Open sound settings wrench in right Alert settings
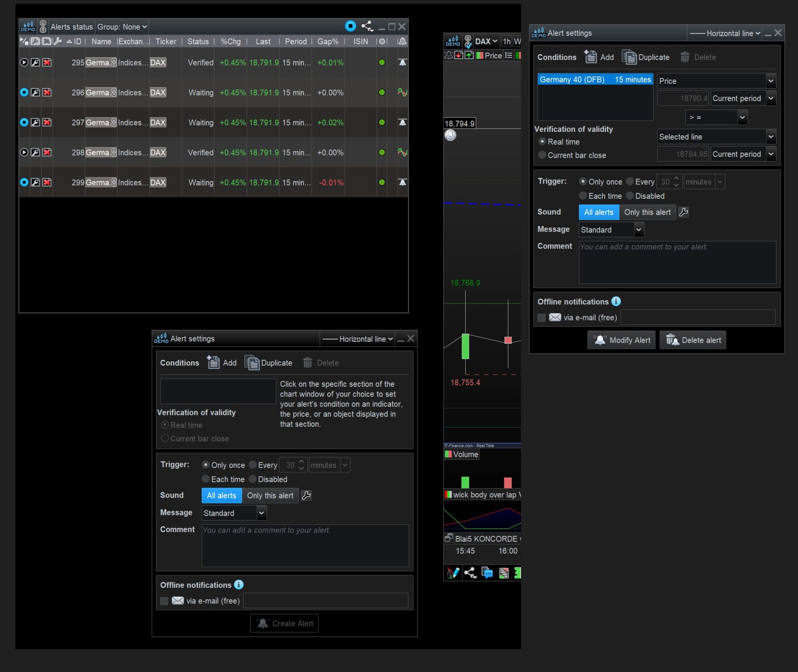This screenshot has width=798, height=672. pos(683,212)
